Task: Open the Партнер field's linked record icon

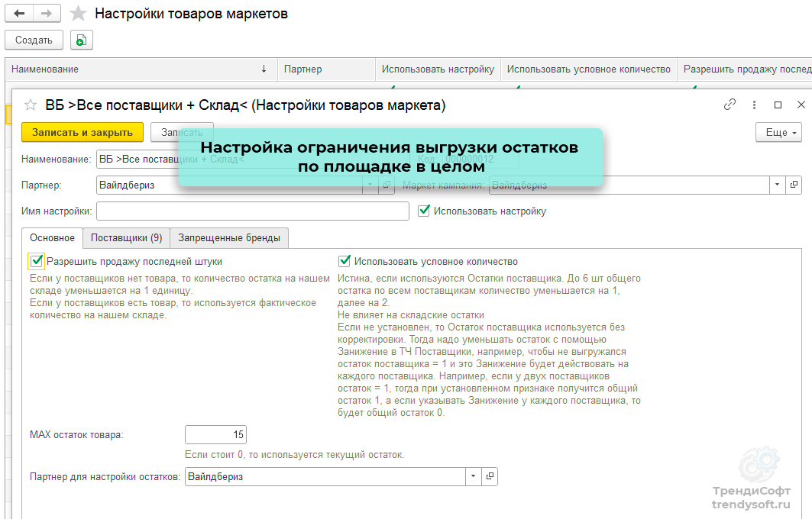Action: tap(387, 185)
